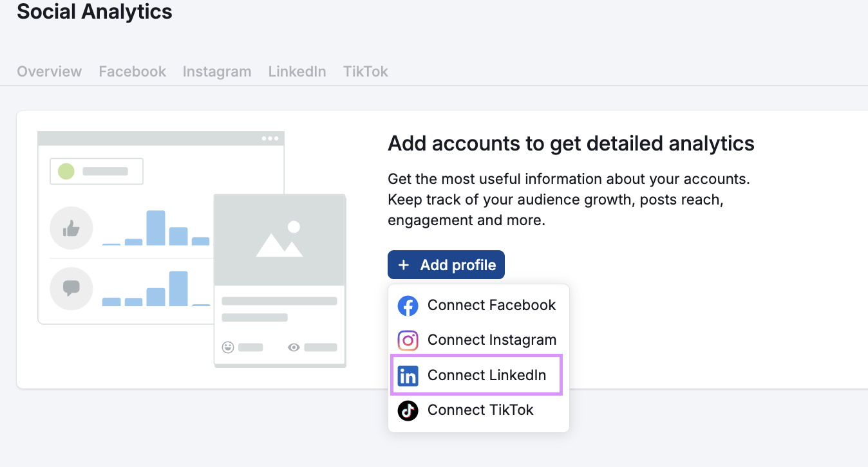Image resolution: width=868 pixels, height=467 pixels.
Task: Toggle the Add profile dropdown button
Action: coord(446,265)
